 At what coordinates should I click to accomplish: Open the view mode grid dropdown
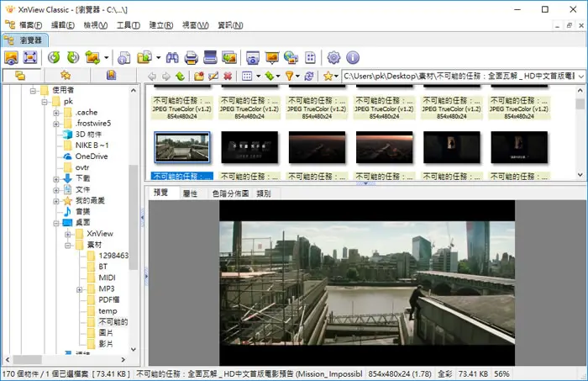point(251,77)
